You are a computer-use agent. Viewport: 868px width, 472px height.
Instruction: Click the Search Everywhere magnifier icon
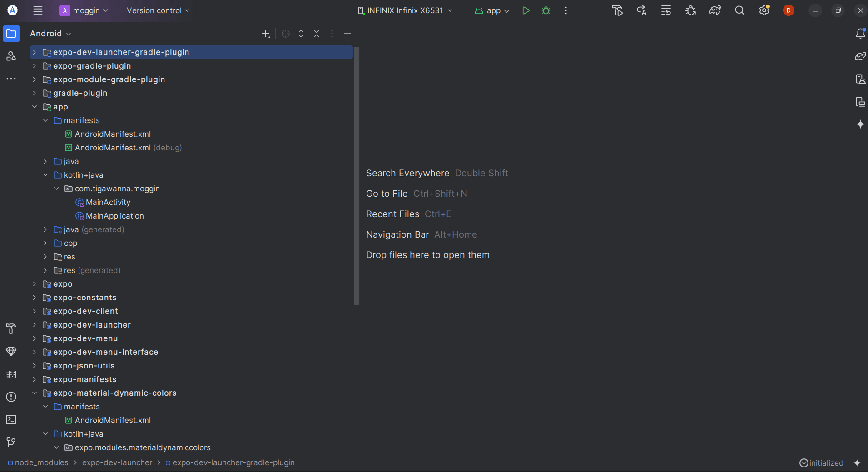pos(739,10)
